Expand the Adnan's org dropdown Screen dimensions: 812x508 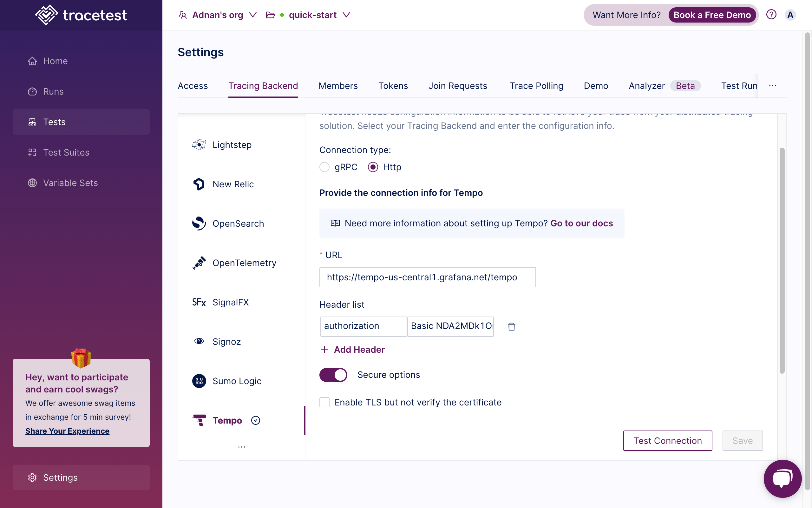[x=253, y=15]
